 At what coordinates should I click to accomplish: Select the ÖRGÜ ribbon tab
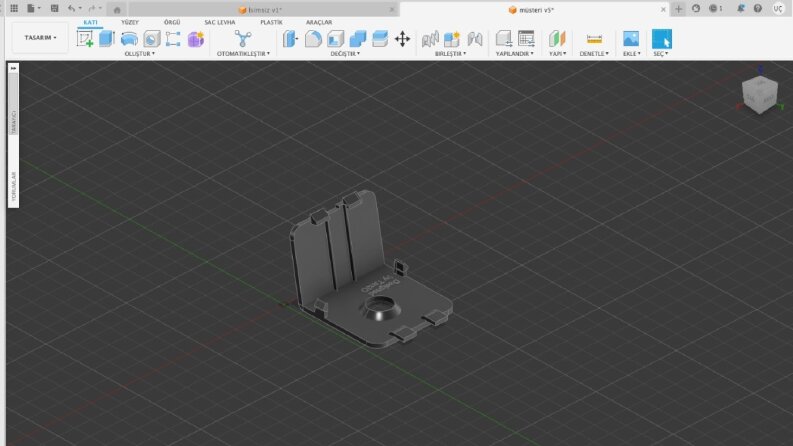(172, 22)
